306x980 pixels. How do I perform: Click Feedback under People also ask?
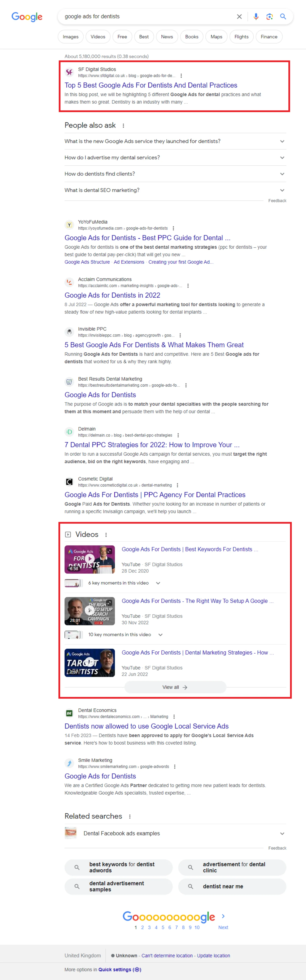tap(277, 200)
